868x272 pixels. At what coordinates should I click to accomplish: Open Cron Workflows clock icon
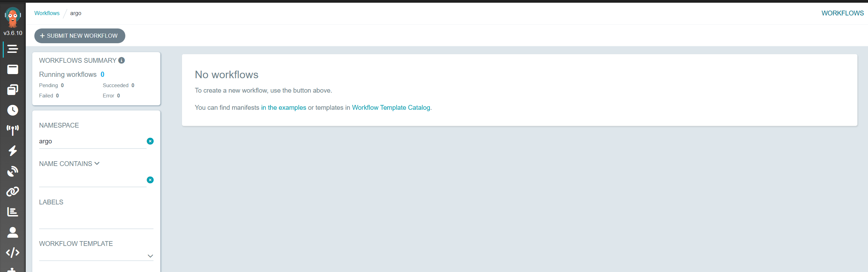(x=13, y=110)
